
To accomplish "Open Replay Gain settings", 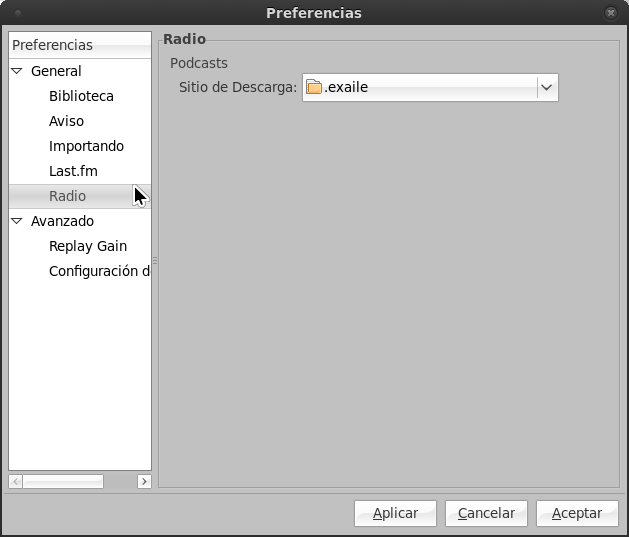I will click(x=88, y=246).
